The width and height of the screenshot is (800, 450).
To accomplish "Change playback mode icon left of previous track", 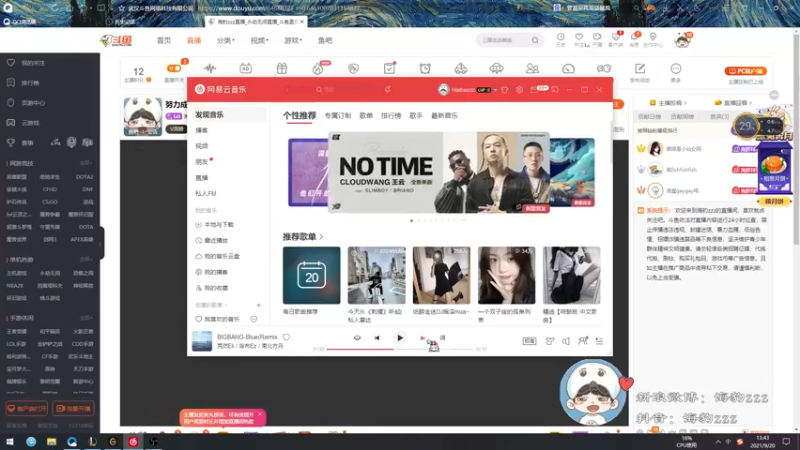I will 357,338.
